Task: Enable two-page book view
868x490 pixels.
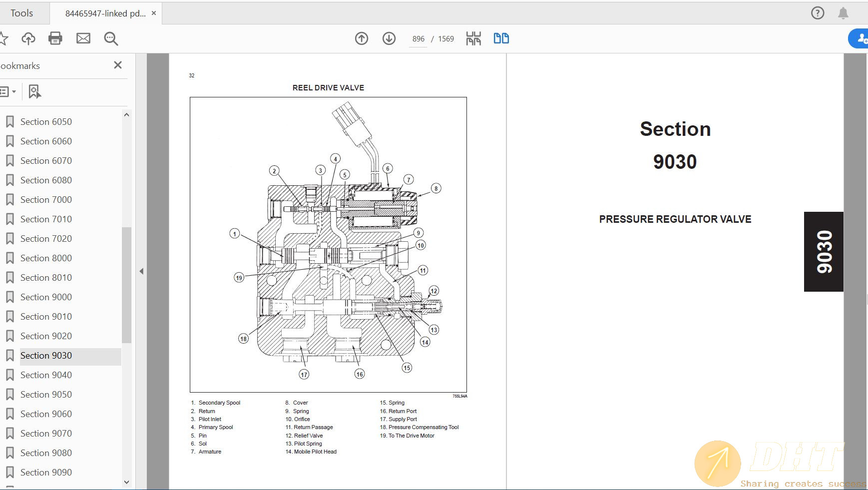Action: click(501, 37)
